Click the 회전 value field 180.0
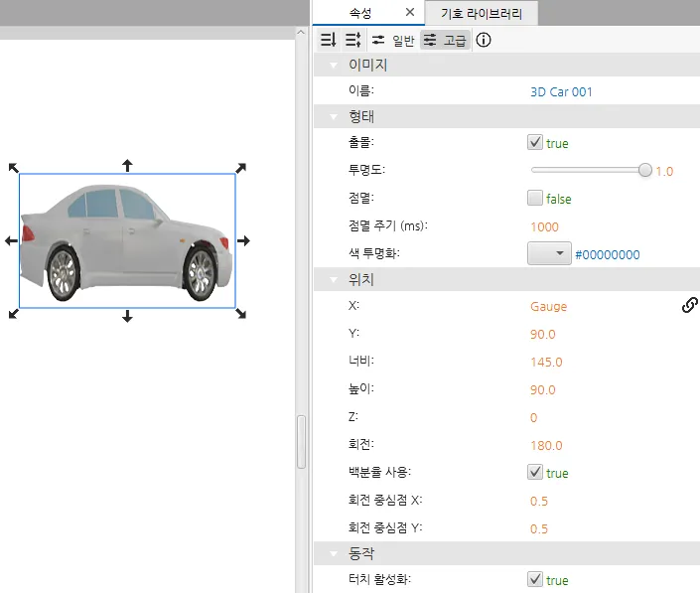This screenshot has height=593, width=700. click(546, 445)
